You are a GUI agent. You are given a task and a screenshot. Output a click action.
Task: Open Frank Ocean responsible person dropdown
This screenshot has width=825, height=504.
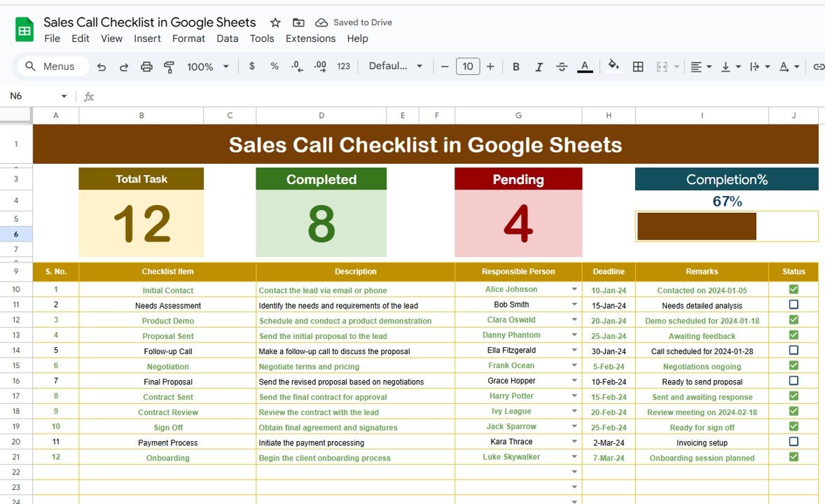[574, 365]
